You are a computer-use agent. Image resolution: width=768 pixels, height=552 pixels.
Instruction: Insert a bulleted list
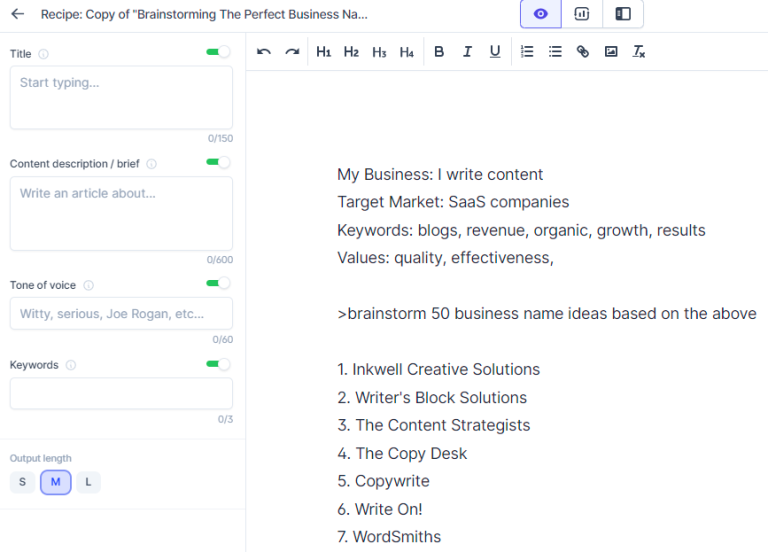coord(555,52)
